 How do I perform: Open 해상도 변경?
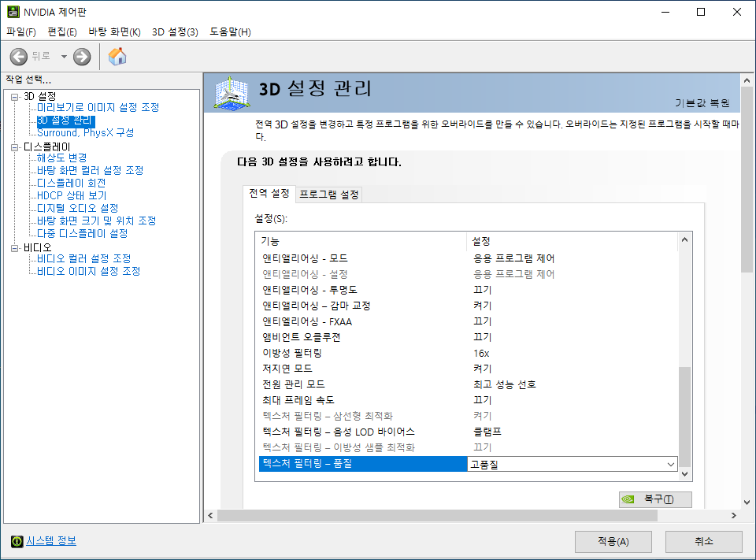point(61,158)
